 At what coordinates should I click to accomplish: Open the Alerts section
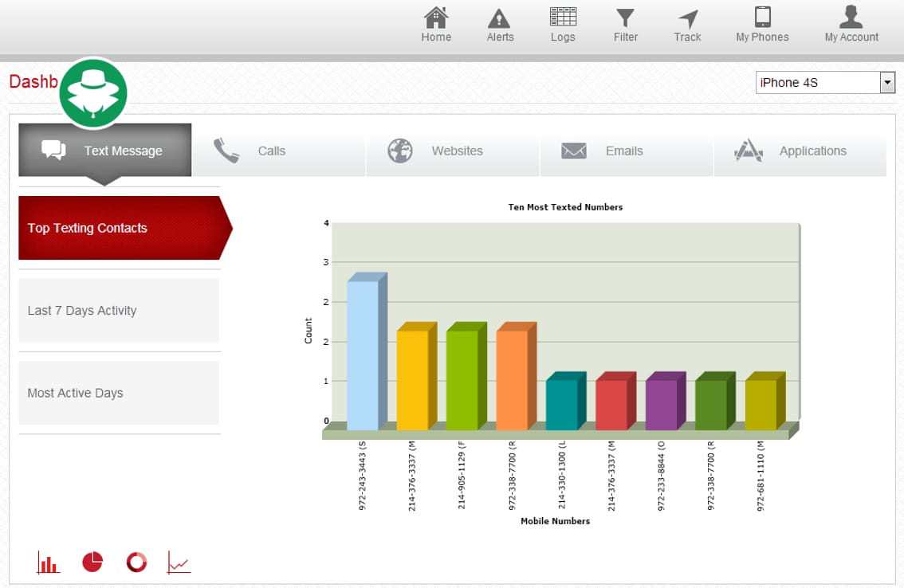(x=500, y=18)
